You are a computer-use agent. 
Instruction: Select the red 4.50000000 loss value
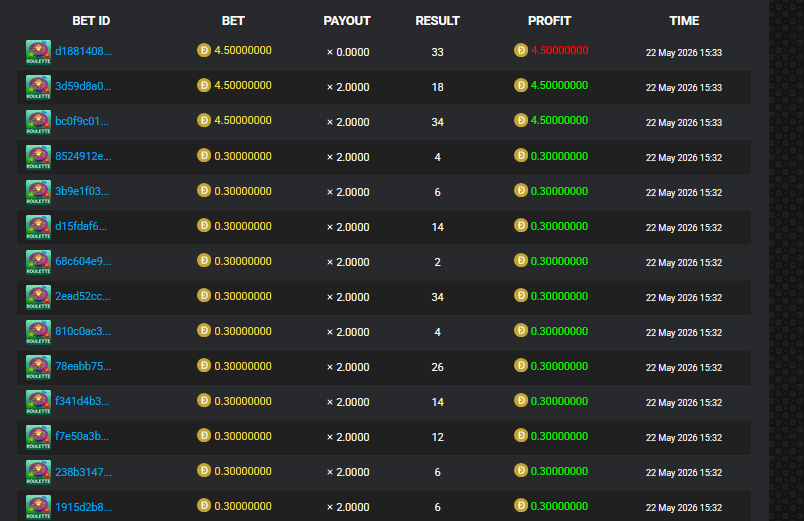pyautogui.click(x=559, y=50)
